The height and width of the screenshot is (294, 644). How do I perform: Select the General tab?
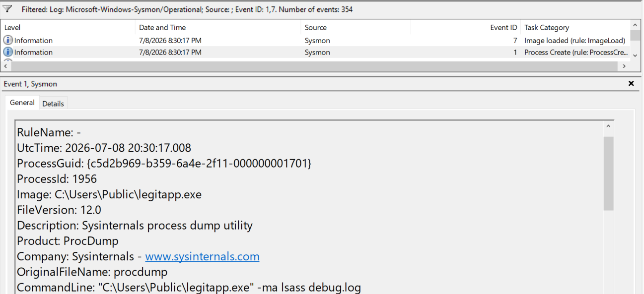(22, 103)
